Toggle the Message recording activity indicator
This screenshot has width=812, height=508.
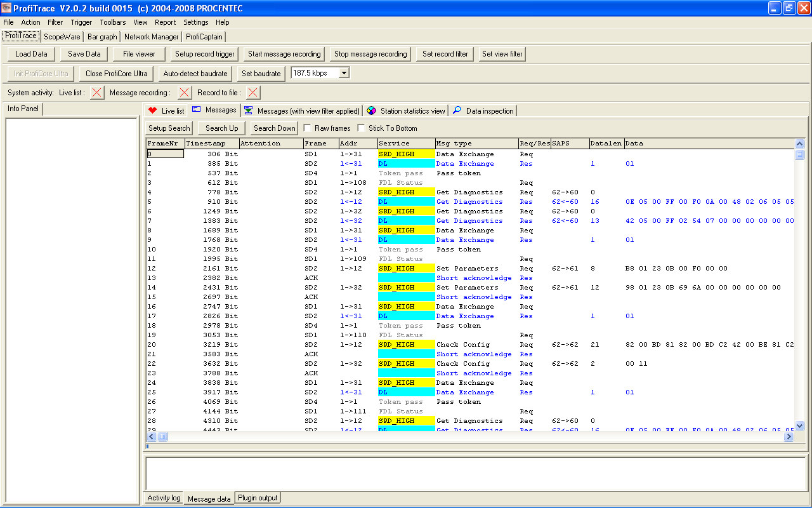pyautogui.click(x=184, y=93)
